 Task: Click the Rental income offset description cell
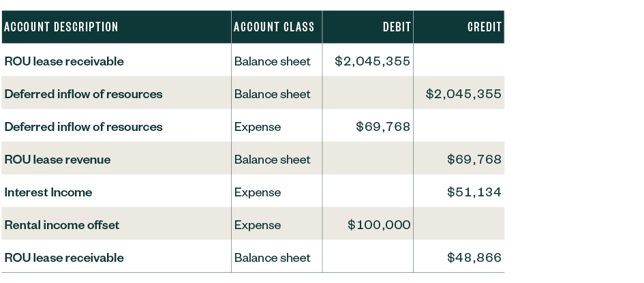(x=61, y=225)
